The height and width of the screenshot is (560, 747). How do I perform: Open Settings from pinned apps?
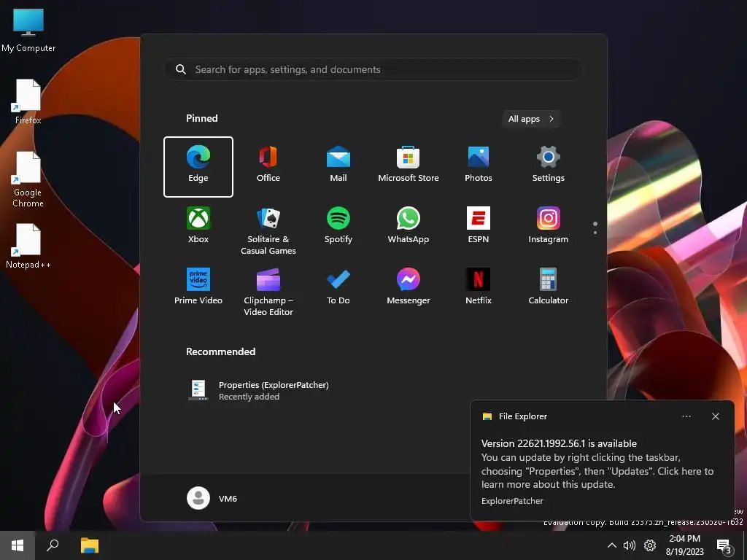[x=549, y=164]
